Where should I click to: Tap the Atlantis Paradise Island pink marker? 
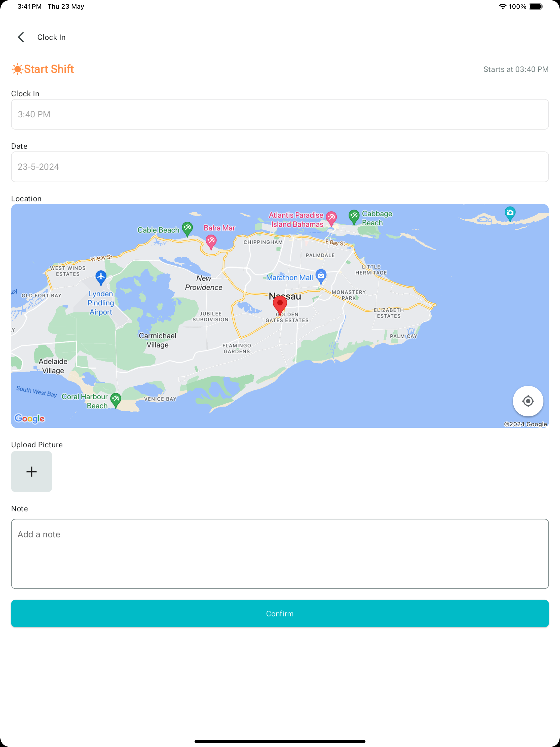(331, 219)
